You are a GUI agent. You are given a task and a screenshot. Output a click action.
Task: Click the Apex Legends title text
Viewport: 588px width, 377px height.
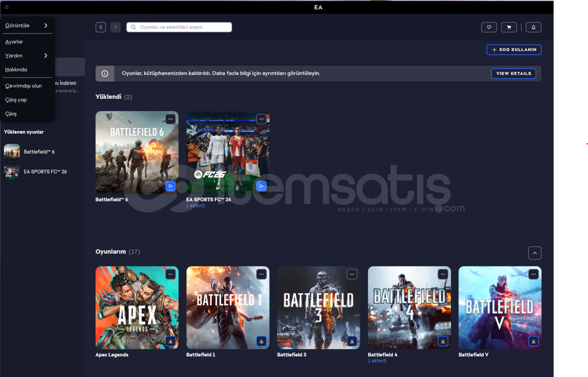[x=112, y=355]
